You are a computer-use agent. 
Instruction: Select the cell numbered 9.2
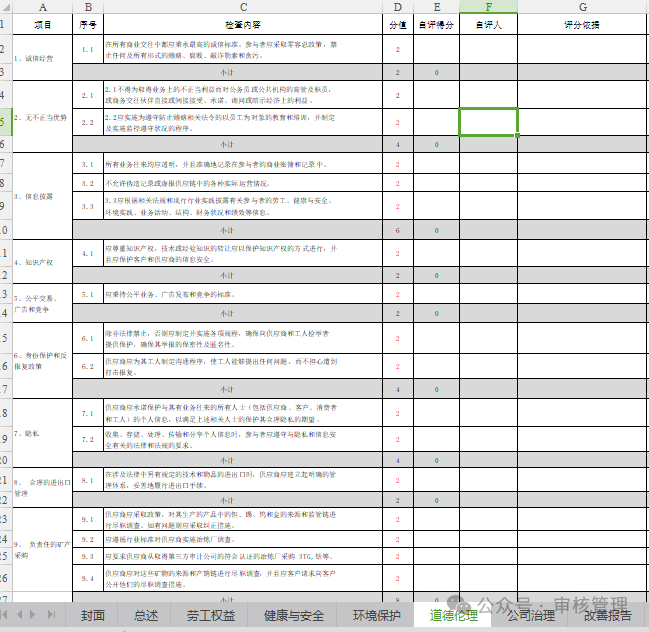88,539
